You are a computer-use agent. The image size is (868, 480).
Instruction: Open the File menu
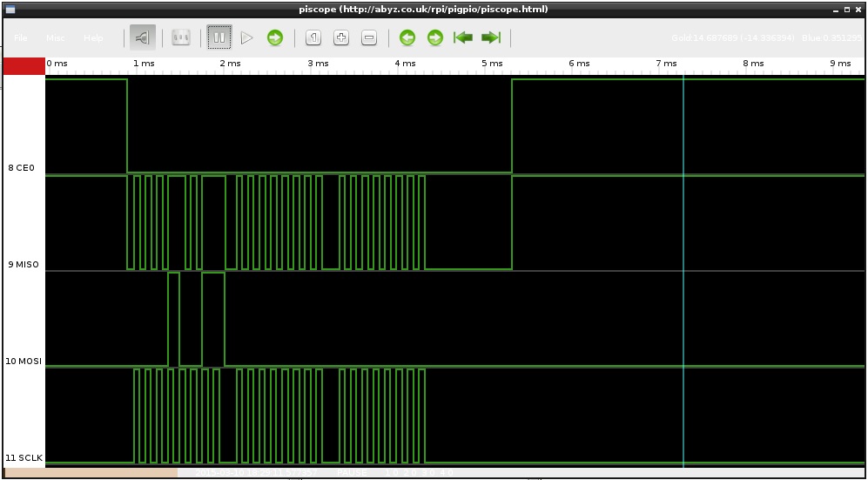(x=21, y=38)
